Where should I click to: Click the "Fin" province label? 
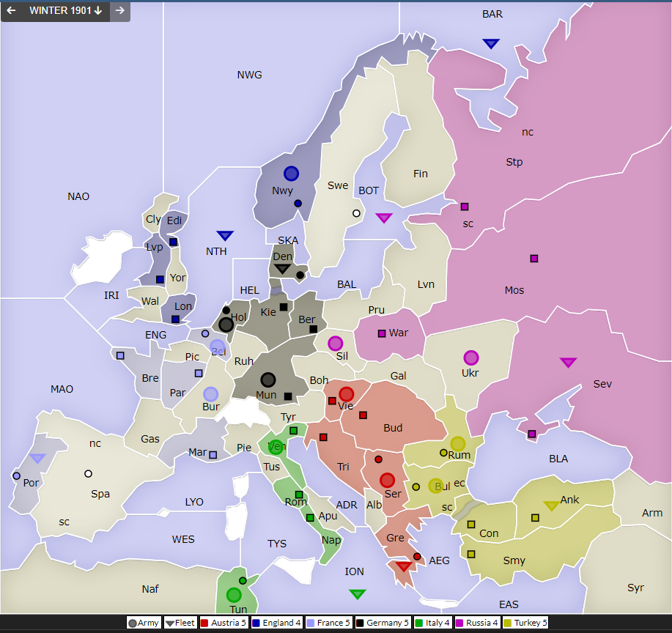pos(421,174)
